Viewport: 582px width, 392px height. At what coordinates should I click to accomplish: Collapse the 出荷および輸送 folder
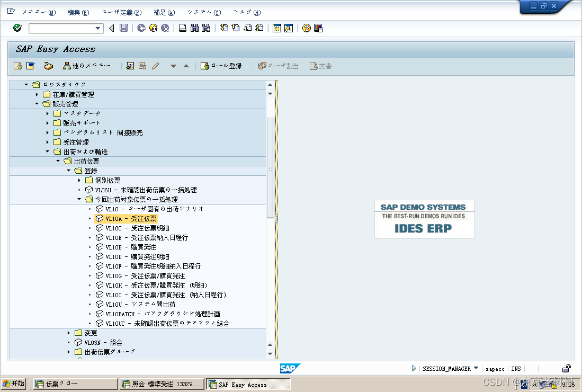[47, 152]
